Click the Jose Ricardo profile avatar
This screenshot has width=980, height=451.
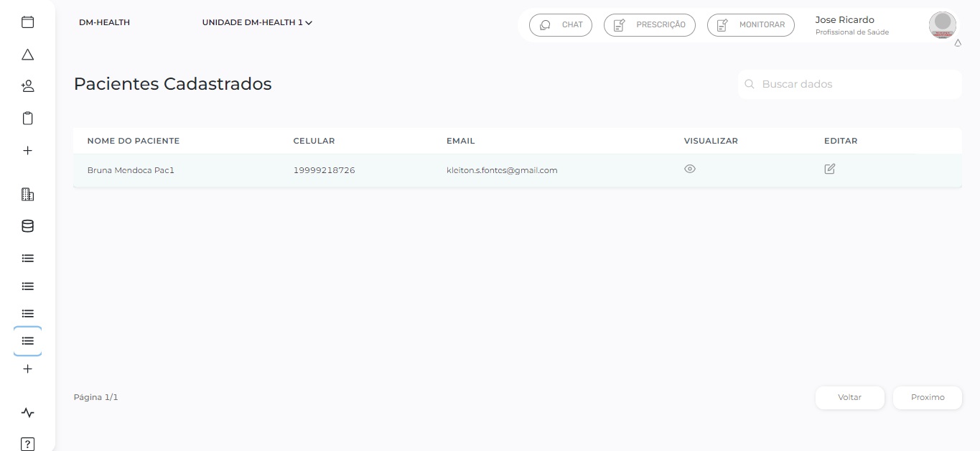[942, 24]
